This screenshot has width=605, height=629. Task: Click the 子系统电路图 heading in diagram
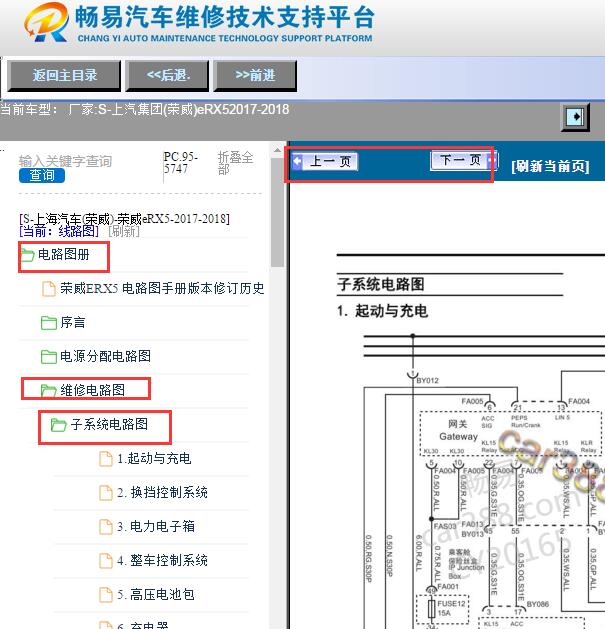pos(381,284)
